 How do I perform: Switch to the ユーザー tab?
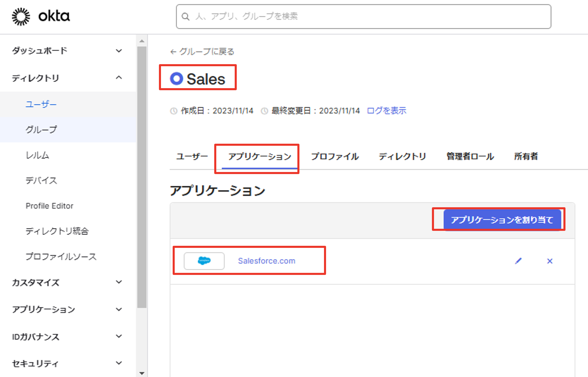(192, 156)
